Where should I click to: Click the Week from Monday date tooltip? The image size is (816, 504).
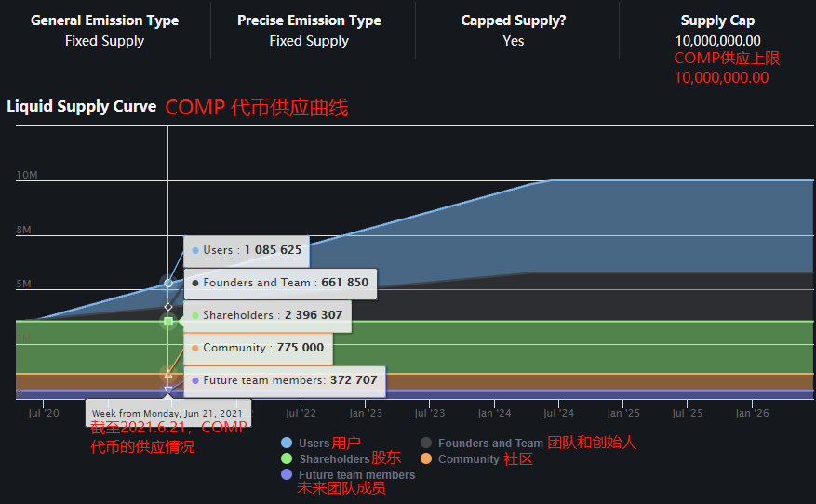click(x=167, y=413)
